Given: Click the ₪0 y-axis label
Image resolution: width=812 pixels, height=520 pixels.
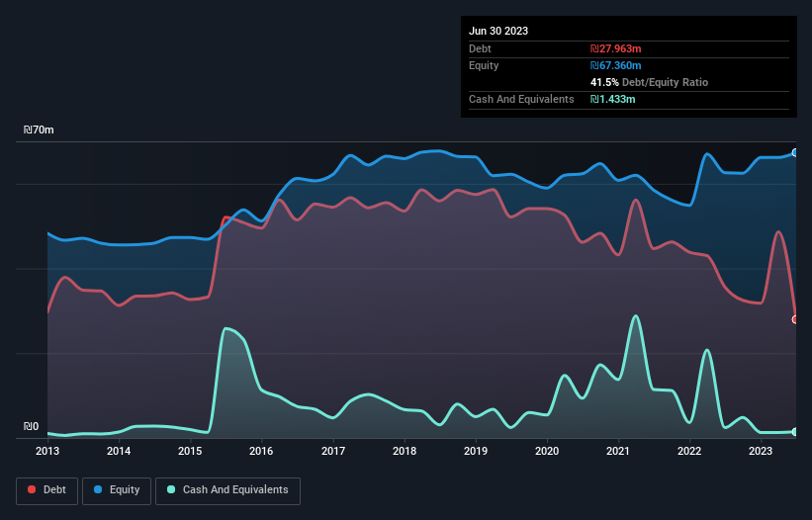Looking at the screenshot, I should coord(31,426).
